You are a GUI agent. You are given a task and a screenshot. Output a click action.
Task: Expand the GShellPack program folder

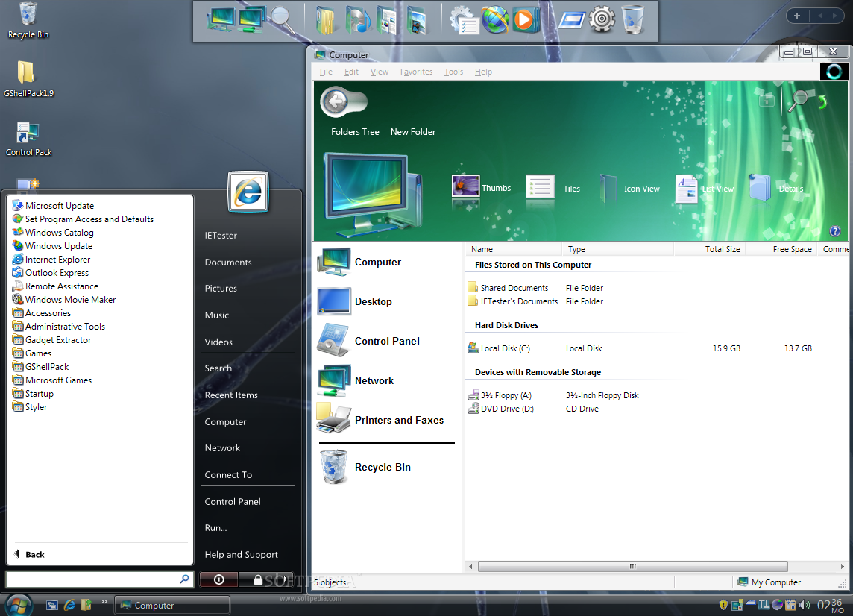point(40,367)
